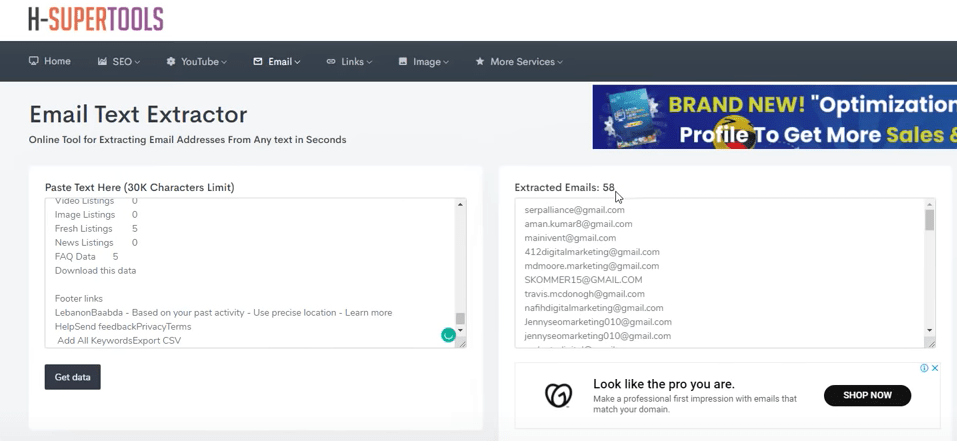Click the ad info icon
The height and width of the screenshot is (441, 957).
coord(924,368)
